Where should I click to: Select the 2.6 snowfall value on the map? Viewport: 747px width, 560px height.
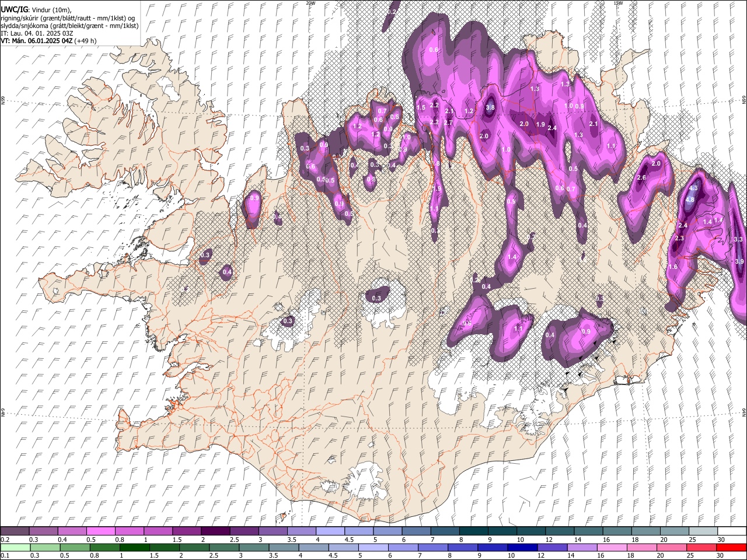pos(641,177)
